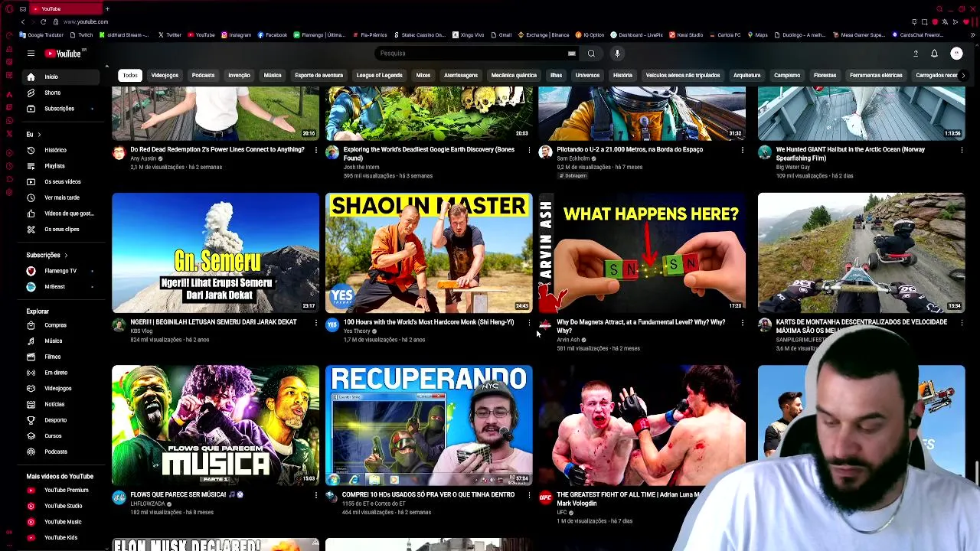Open options menu for Deadliest Google Earth video
980x551 pixels.
pyautogui.click(x=528, y=150)
